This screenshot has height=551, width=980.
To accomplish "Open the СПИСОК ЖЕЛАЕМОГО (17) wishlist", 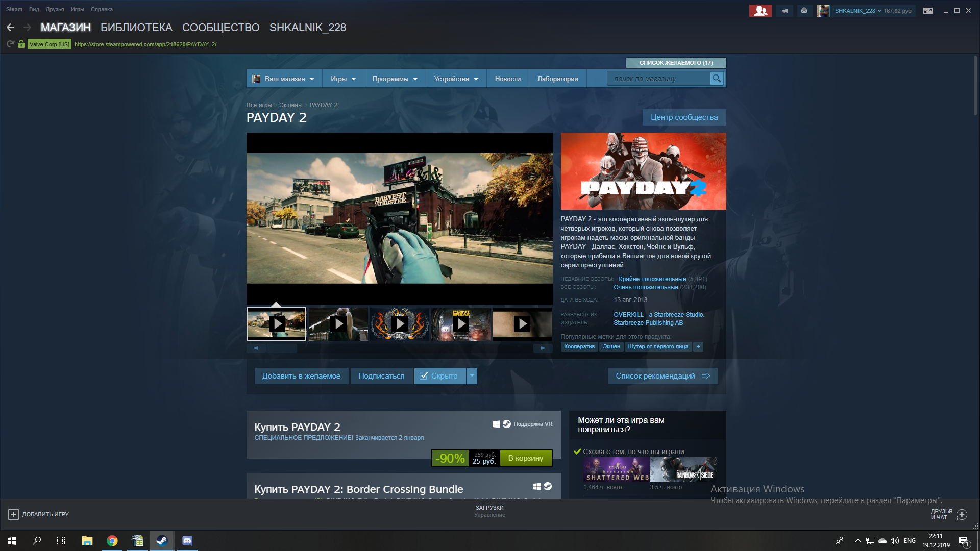I will pos(676,63).
